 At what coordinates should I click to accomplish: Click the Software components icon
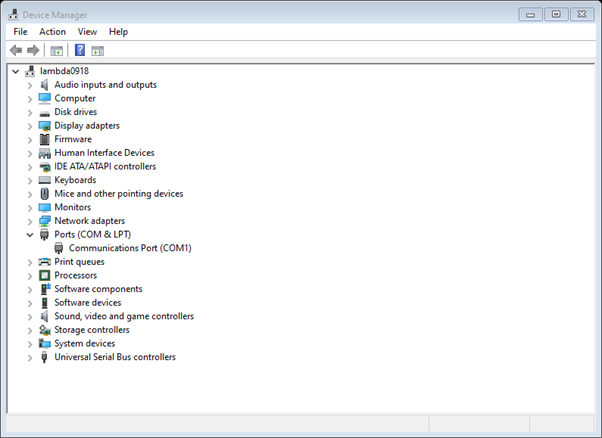45,289
